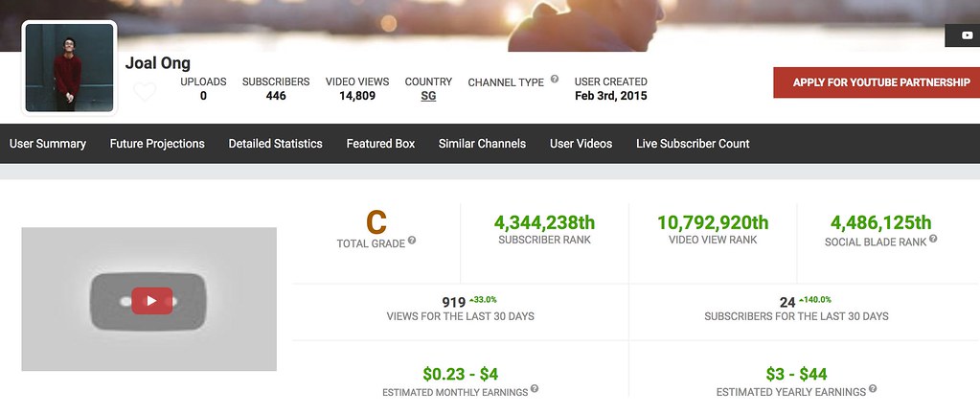Select the Featured Box tab

[380, 144]
